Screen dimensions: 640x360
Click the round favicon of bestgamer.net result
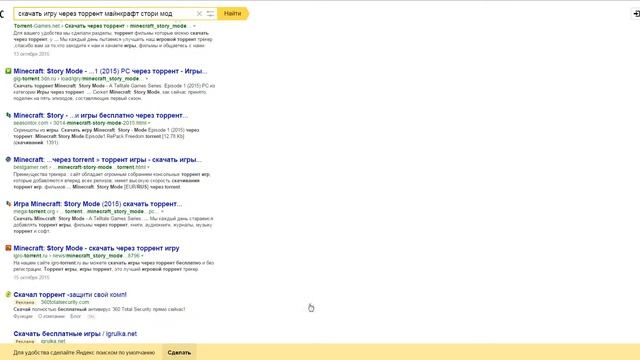(x=8, y=160)
